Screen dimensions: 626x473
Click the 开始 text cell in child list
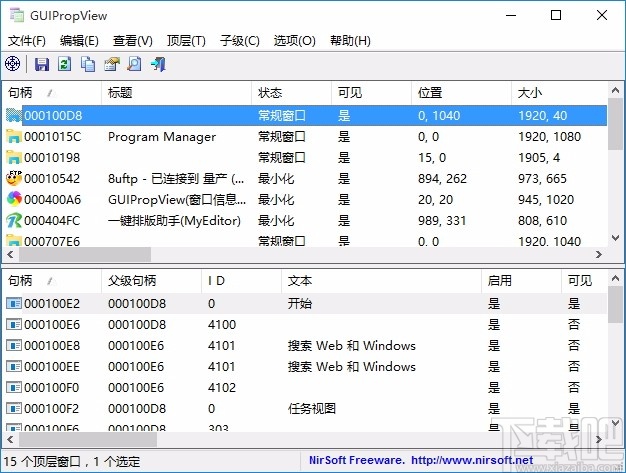[300, 303]
